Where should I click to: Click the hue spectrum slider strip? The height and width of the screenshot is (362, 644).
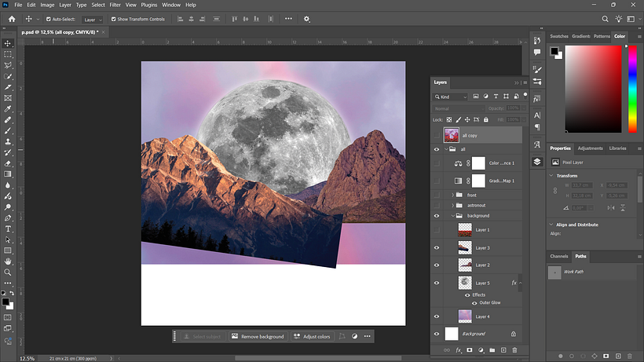[x=632, y=89]
